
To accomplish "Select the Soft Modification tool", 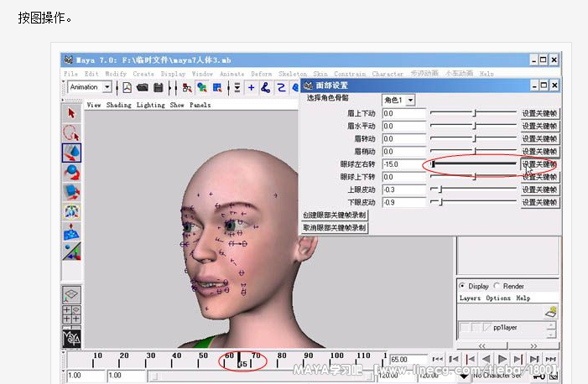I will pos(71,231).
